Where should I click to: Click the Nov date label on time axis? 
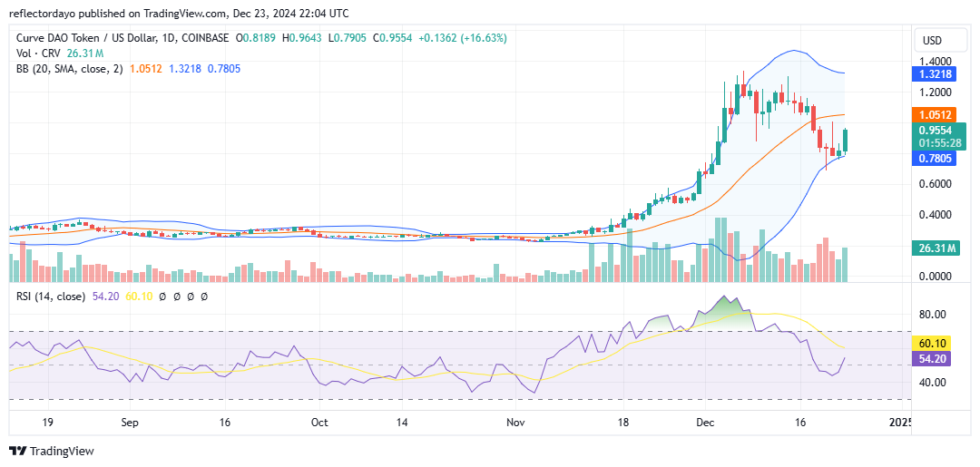(x=516, y=422)
